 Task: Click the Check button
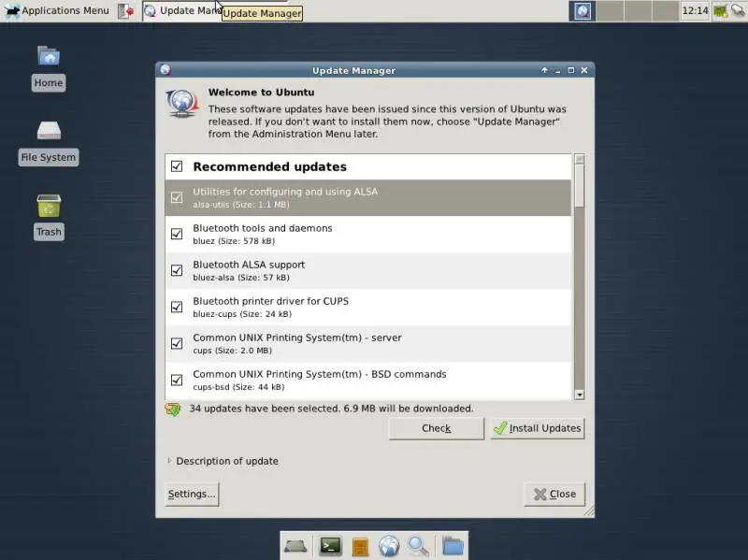click(437, 428)
